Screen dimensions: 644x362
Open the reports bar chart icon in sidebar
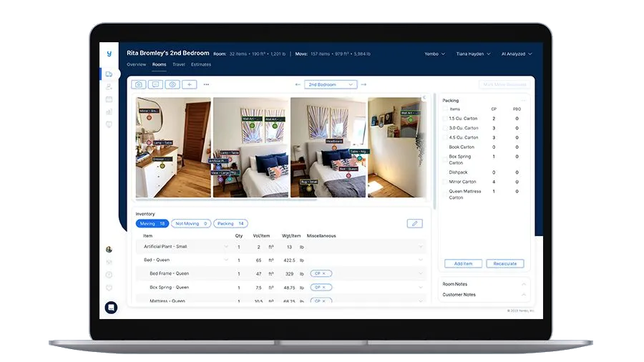(x=109, y=112)
